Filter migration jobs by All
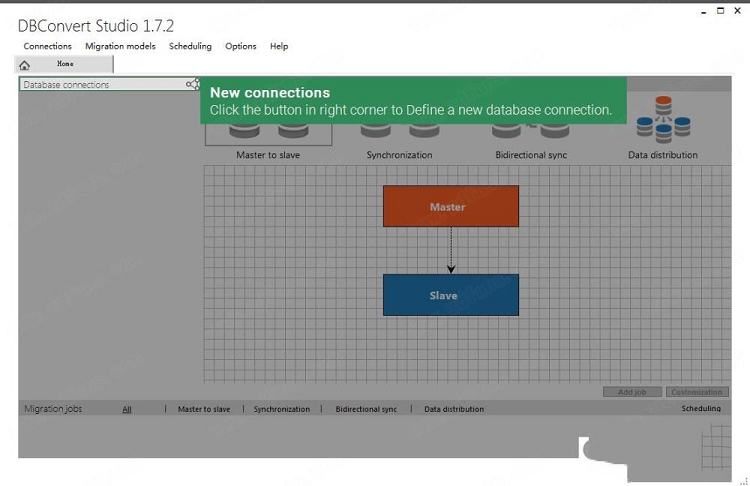 pyautogui.click(x=127, y=409)
